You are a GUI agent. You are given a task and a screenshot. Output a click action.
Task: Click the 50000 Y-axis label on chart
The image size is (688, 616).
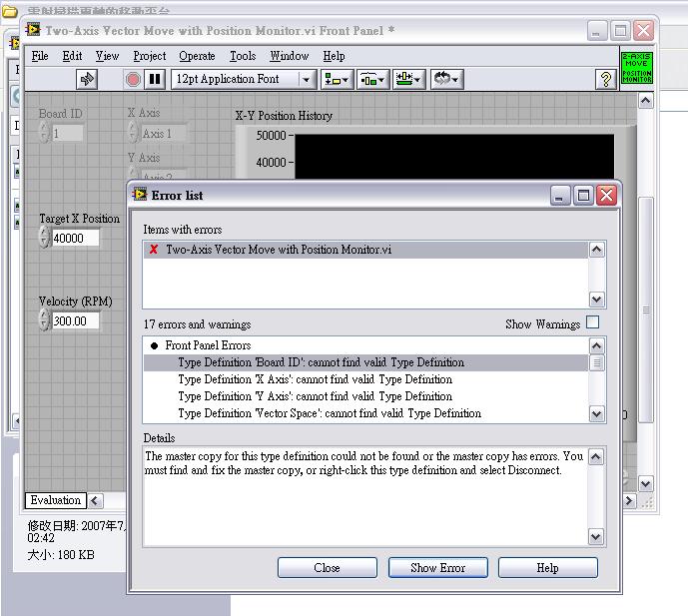pos(271,136)
